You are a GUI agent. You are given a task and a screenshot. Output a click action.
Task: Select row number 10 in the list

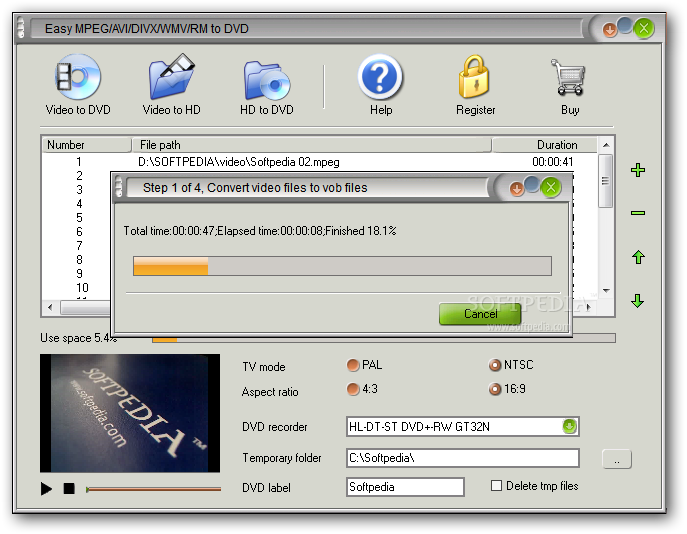[82, 288]
